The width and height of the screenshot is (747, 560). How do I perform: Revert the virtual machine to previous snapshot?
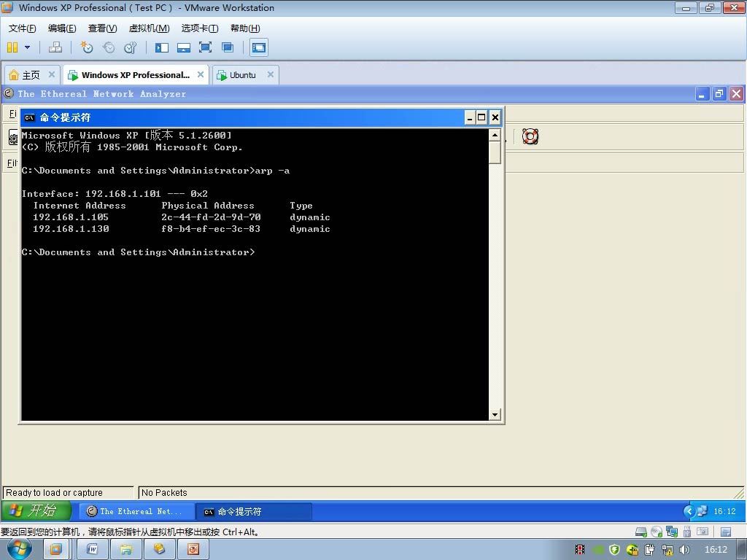coord(109,47)
